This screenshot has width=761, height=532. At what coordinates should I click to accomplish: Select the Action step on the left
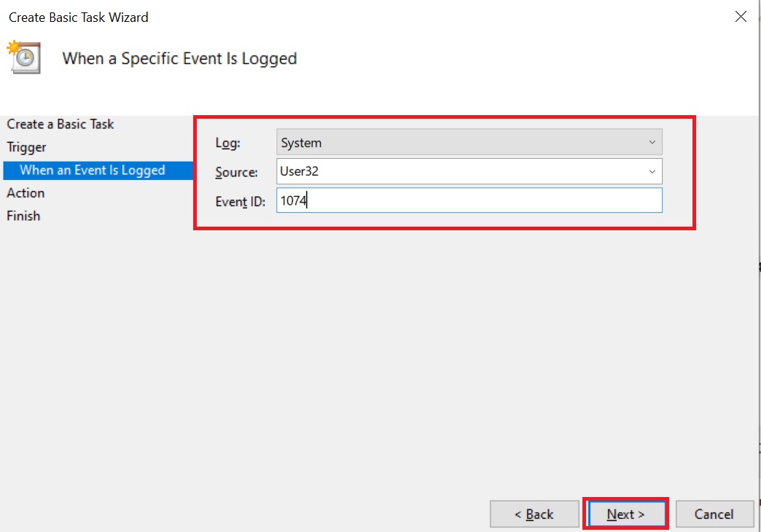tap(26, 192)
